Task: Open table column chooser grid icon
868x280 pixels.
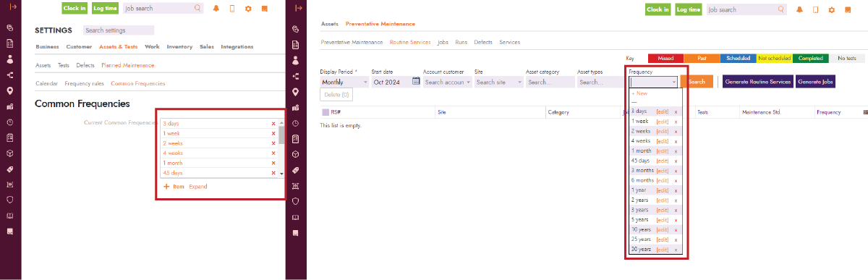Action: tap(866, 112)
